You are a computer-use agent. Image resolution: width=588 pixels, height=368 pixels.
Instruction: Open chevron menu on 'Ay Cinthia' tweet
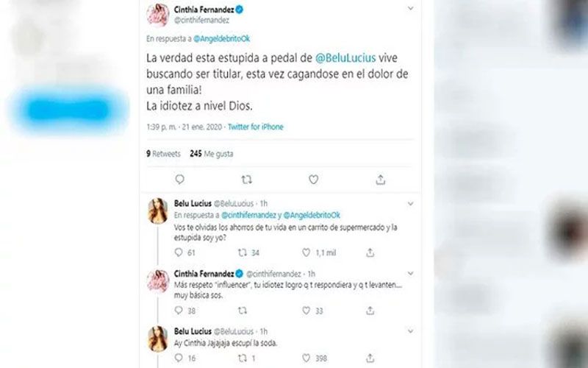click(x=411, y=331)
